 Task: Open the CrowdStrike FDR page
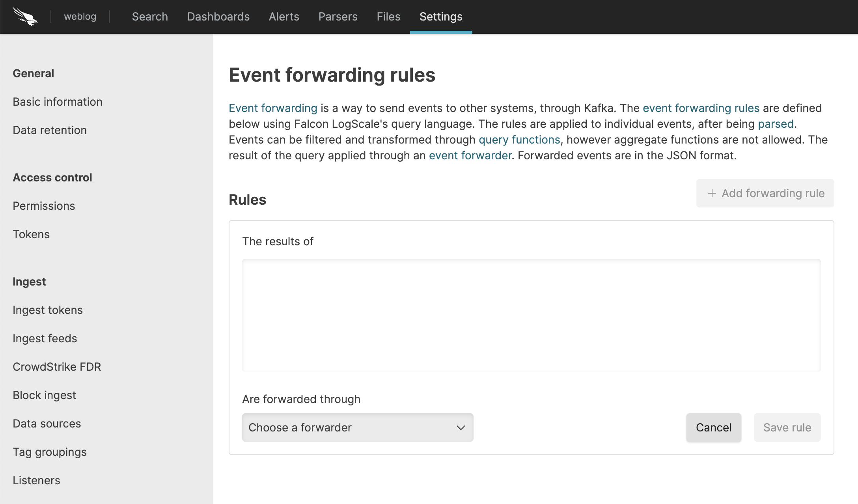[x=57, y=366]
